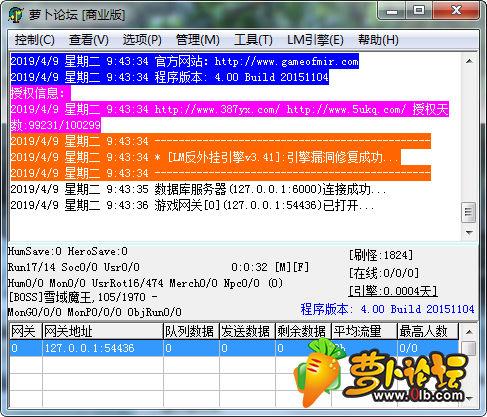The width and height of the screenshot is (487, 417).
Task: Click the [BOSS]雪域魔王,105/1970 status line
Action: pyautogui.click(x=83, y=297)
